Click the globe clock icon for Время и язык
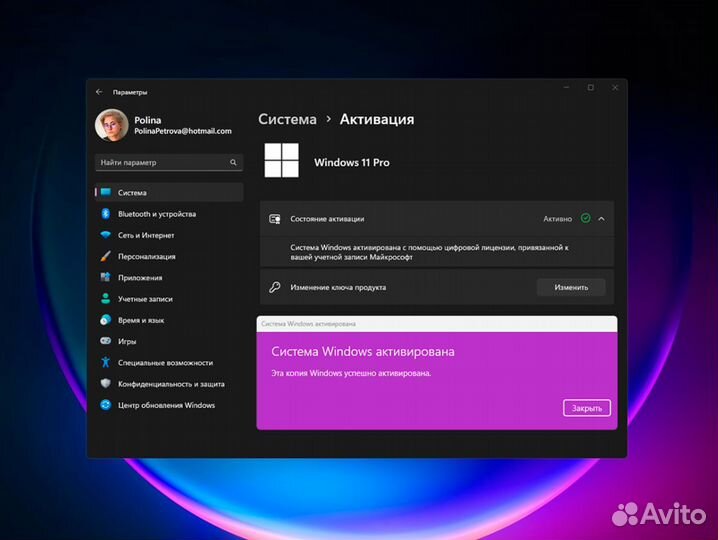The image size is (718, 540). [106, 320]
